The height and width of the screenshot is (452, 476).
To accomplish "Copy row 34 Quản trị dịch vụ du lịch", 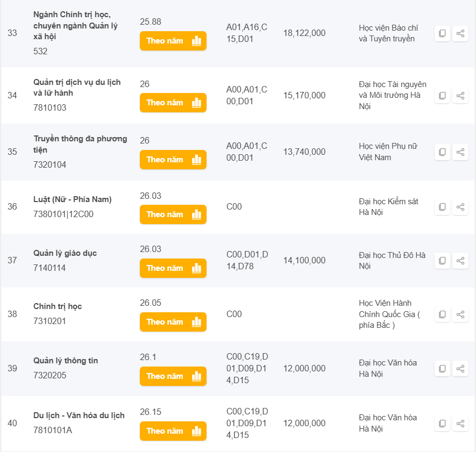I will pos(442,96).
